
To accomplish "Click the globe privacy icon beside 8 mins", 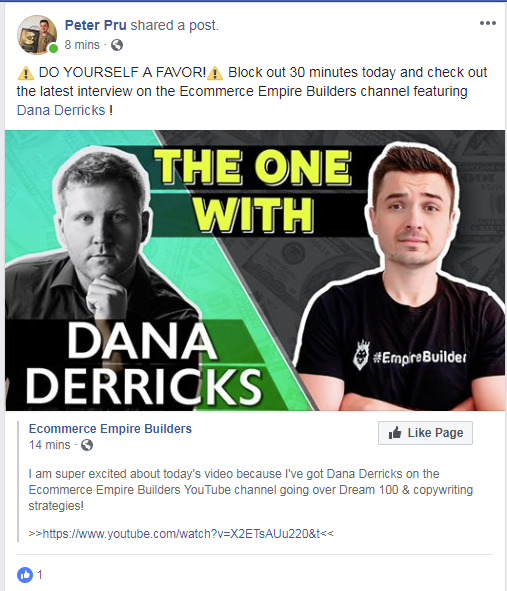I will click(x=117, y=45).
